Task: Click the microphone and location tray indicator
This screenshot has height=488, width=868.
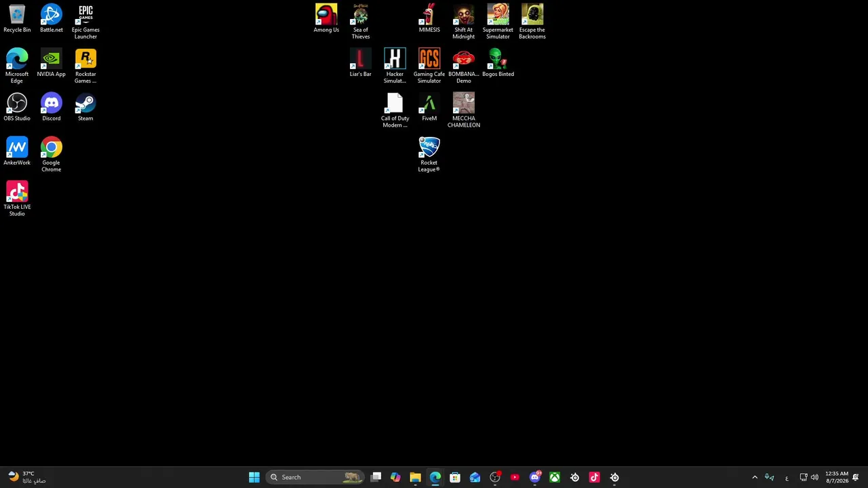Action: coord(770,477)
